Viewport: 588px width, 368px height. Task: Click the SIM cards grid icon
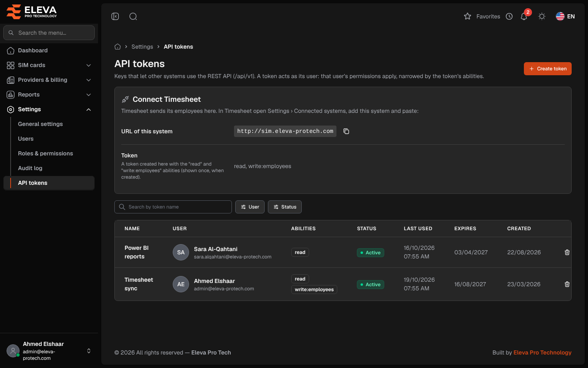pyautogui.click(x=11, y=65)
